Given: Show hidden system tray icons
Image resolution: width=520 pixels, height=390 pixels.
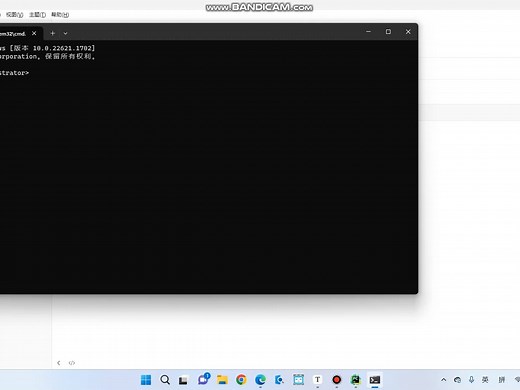Looking at the screenshot, I should pos(443,380).
